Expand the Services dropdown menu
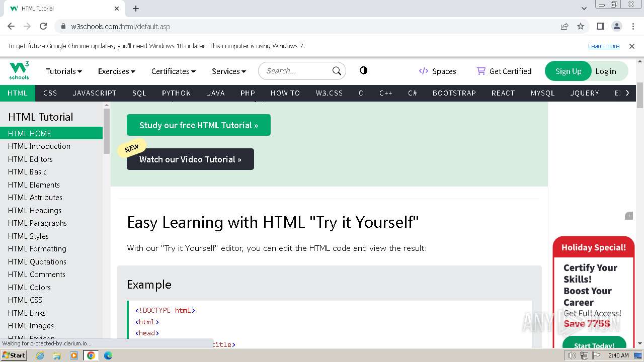The image size is (644, 362). point(229,71)
